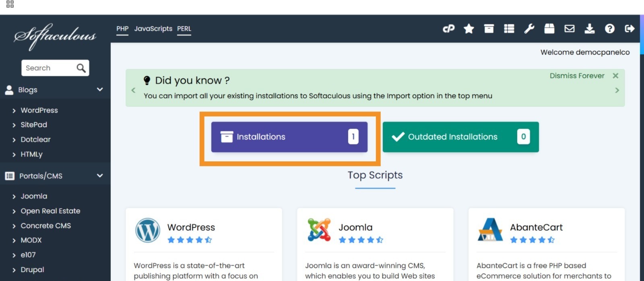Switch to the JavaScripts tab
This screenshot has width=644, height=281.
(x=153, y=29)
